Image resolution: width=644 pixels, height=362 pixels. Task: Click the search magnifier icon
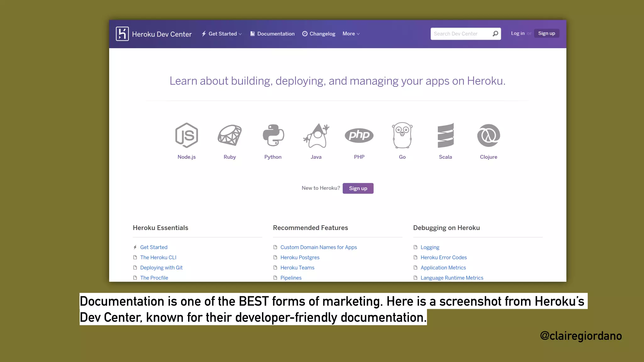[495, 34]
